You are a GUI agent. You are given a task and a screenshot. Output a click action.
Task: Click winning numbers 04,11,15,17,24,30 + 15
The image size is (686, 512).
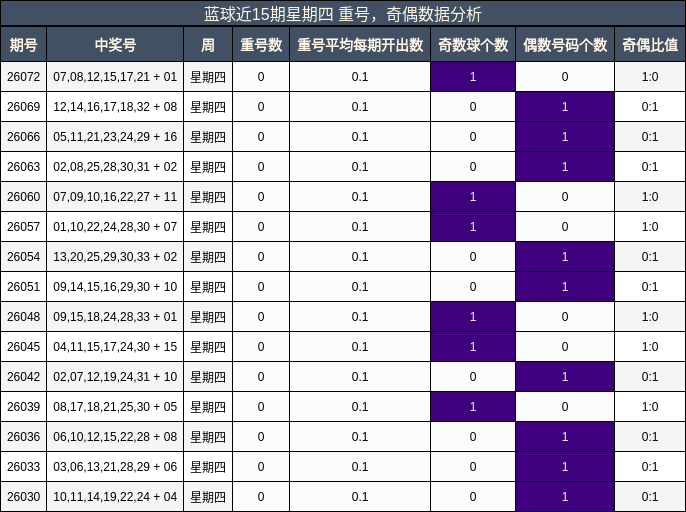pos(115,347)
